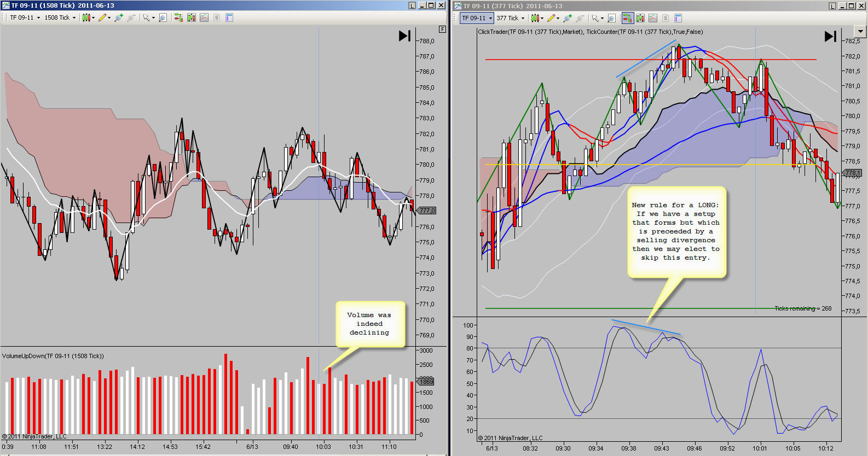This screenshot has height=456, width=868.
Task: Click F button above 1508 Tick price axis
Action: pyautogui.click(x=443, y=29)
